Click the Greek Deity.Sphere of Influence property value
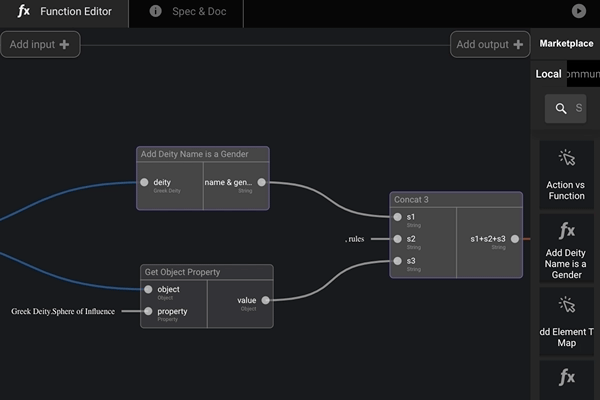 click(63, 311)
